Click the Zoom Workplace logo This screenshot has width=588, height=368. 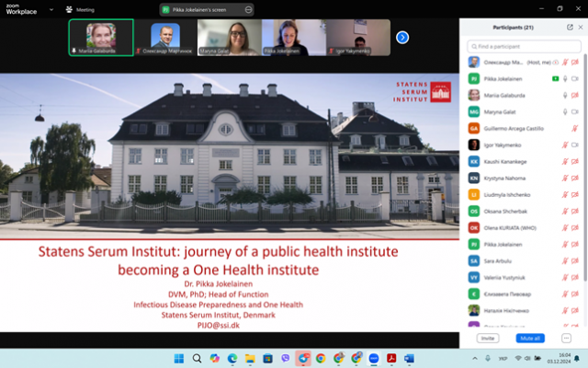21,9
